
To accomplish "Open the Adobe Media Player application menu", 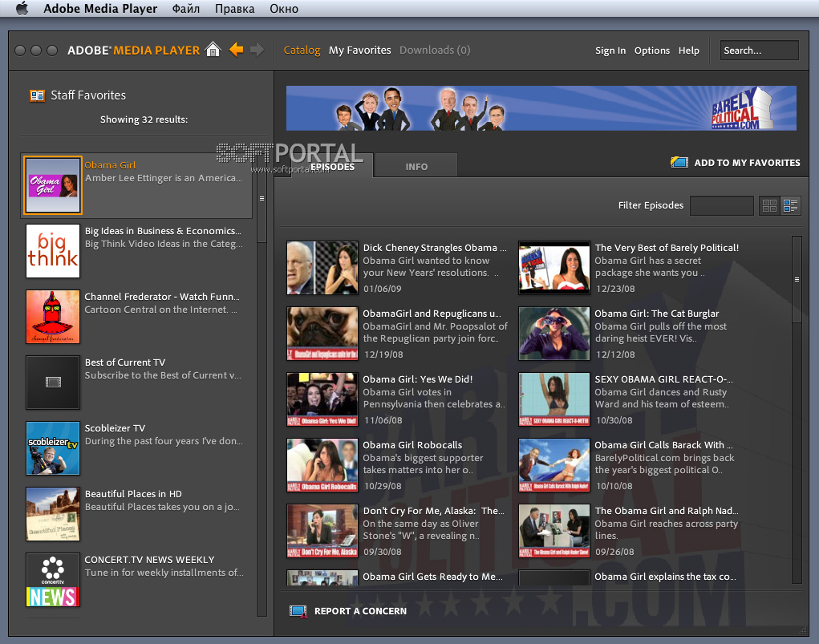I will (x=100, y=8).
